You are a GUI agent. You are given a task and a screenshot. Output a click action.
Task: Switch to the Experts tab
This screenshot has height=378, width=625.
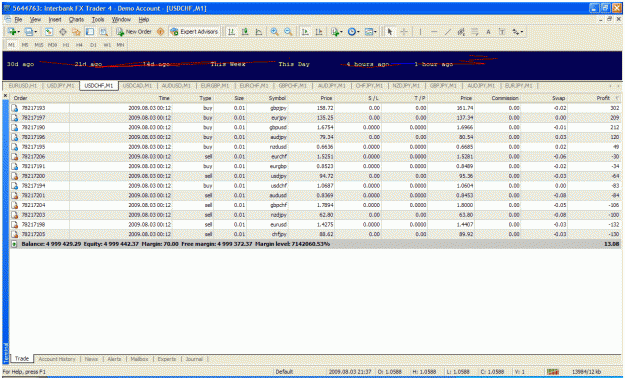(167, 359)
